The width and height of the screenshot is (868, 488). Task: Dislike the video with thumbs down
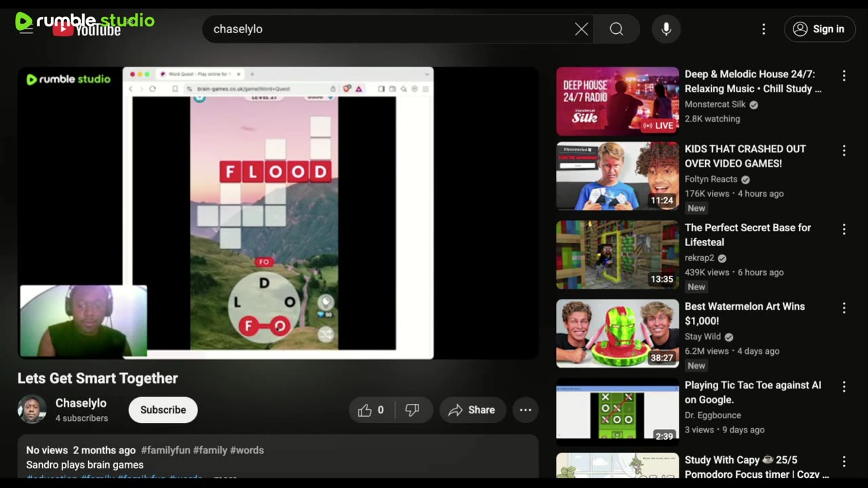coord(413,410)
